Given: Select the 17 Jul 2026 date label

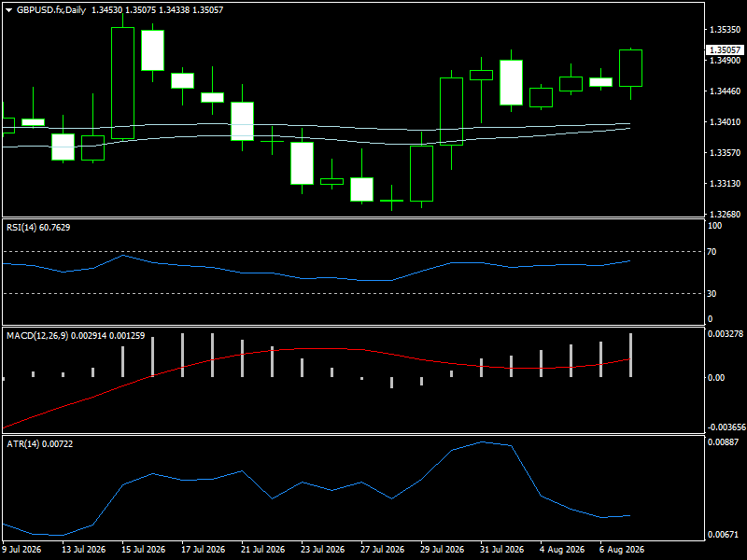Looking at the screenshot, I should tap(204, 550).
